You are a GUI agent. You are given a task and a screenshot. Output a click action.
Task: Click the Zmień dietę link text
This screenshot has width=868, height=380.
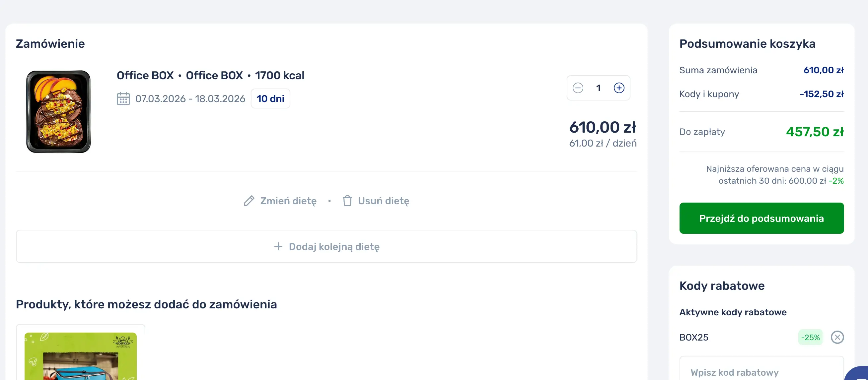coord(288,201)
